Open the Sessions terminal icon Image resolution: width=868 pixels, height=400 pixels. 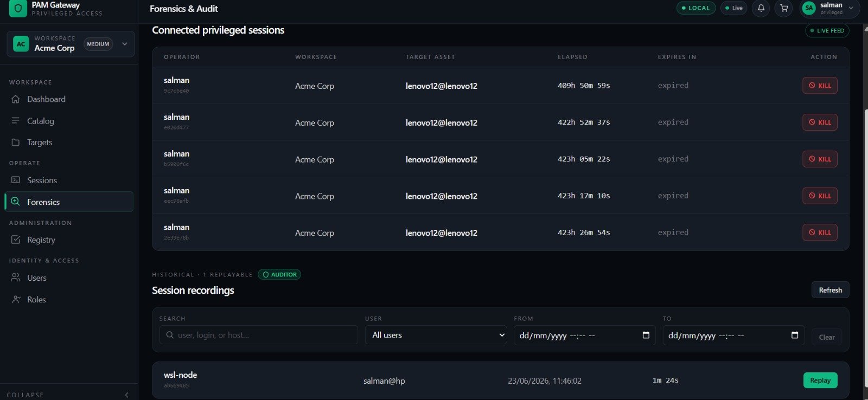[16, 180]
